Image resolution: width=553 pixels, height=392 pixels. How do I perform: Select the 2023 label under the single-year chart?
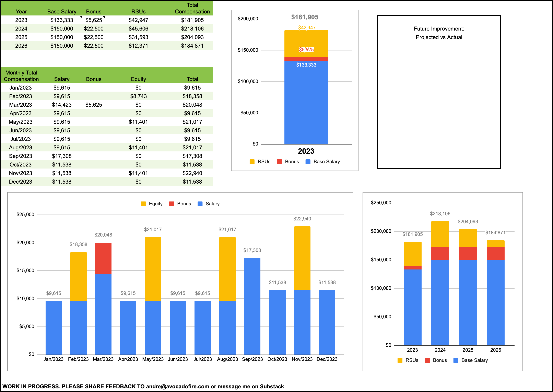tap(307, 151)
